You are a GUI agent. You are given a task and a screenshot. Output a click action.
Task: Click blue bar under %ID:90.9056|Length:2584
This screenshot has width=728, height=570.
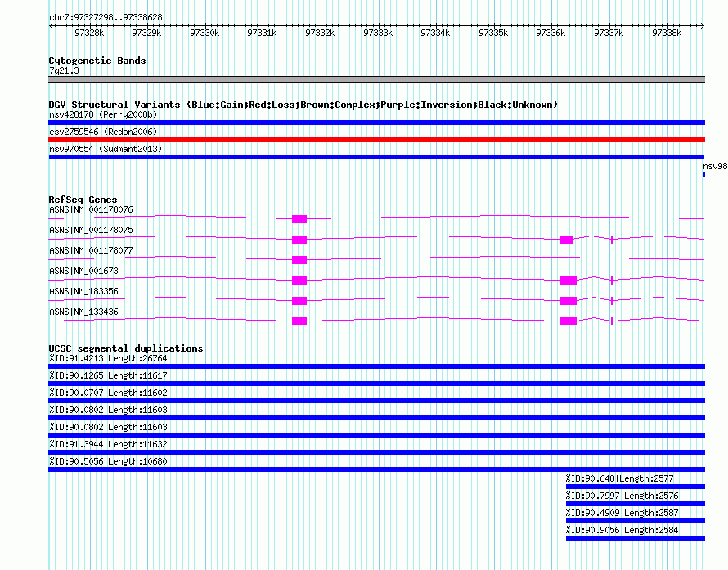coord(636,538)
